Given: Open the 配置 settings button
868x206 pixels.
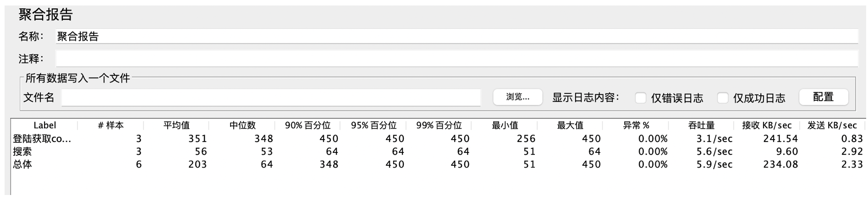Looking at the screenshot, I should (x=823, y=97).
